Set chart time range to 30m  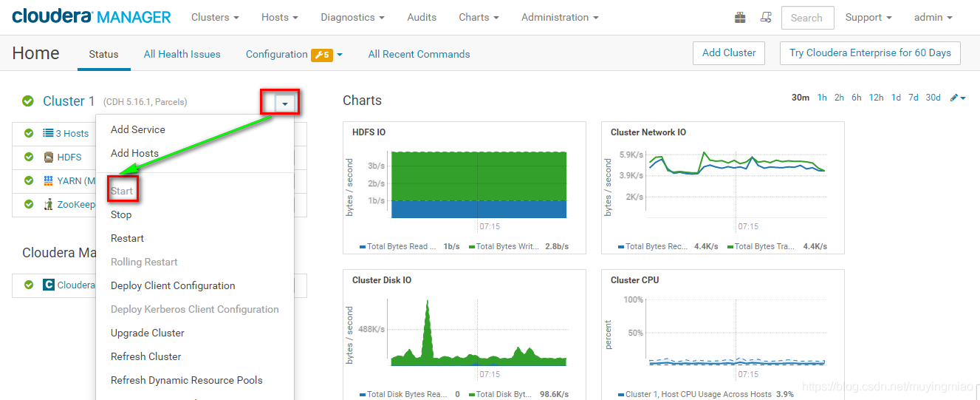pyautogui.click(x=801, y=98)
